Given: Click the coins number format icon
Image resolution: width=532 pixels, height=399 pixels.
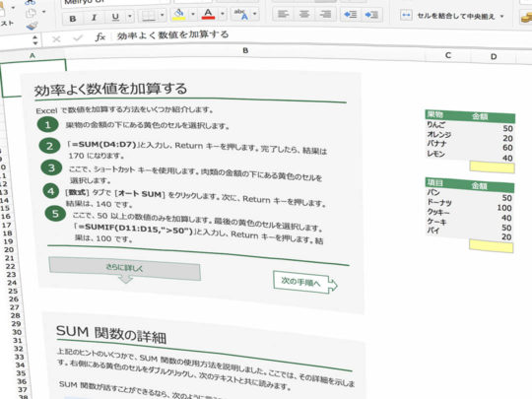Looking at the screenshot, I should click(526, 18).
